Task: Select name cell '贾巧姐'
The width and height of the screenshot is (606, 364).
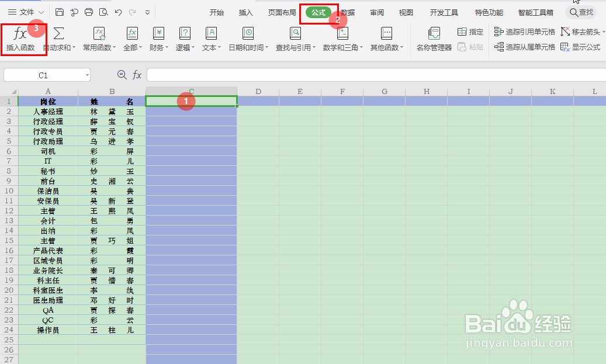Action: (x=112, y=241)
